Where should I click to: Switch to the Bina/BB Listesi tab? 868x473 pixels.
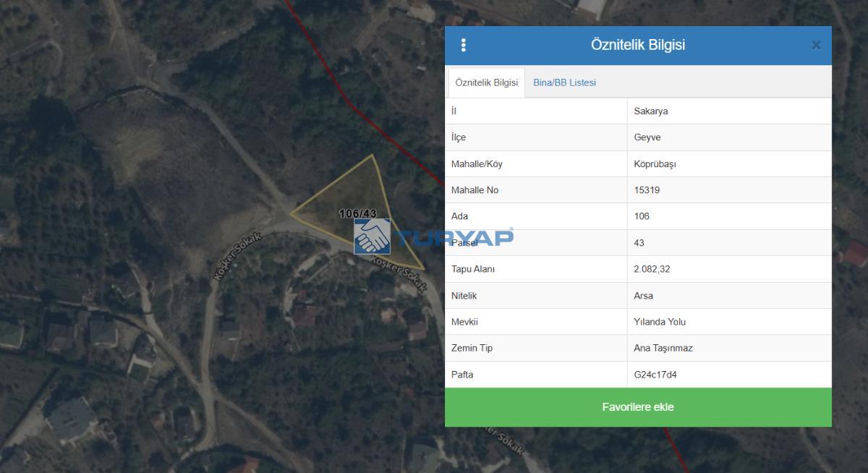point(564,82)
